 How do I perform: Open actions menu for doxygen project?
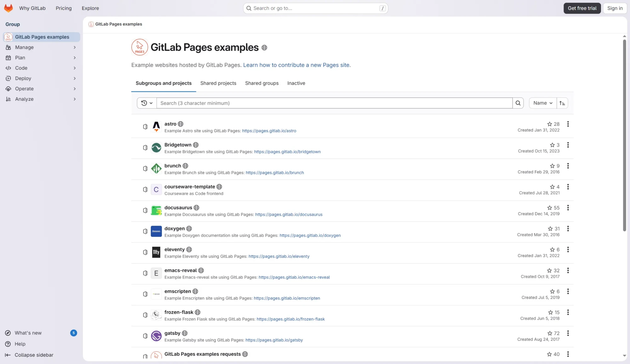(568, 228)
